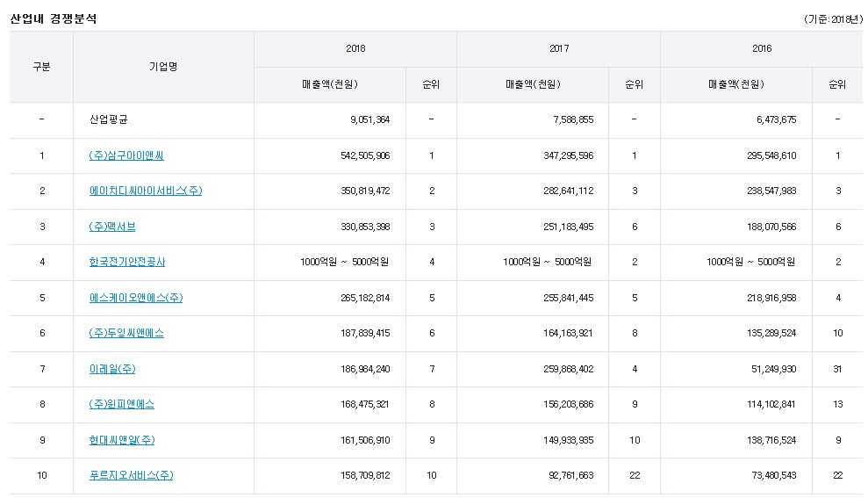
Task: Select the 2018 year header
Action: (355, 49)
